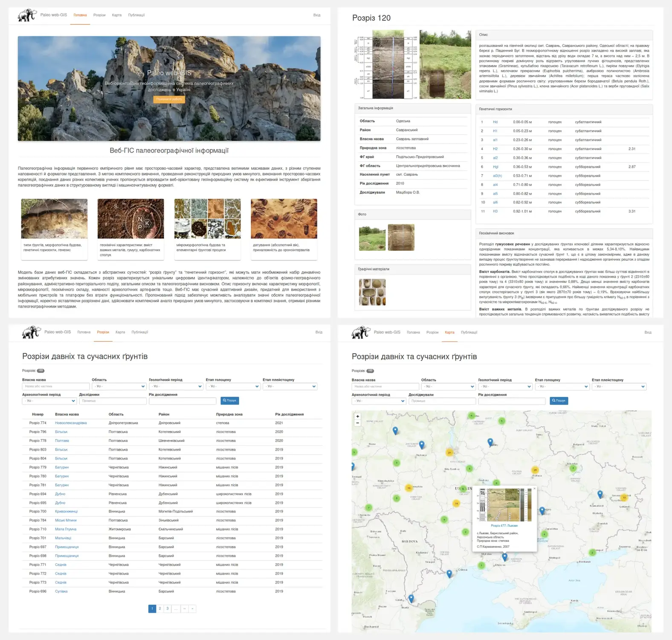Click the mammoth logo on the home page panel

coord(27,15)
